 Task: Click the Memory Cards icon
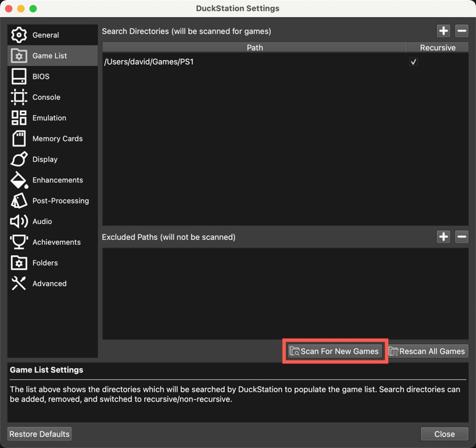(19, 139)
